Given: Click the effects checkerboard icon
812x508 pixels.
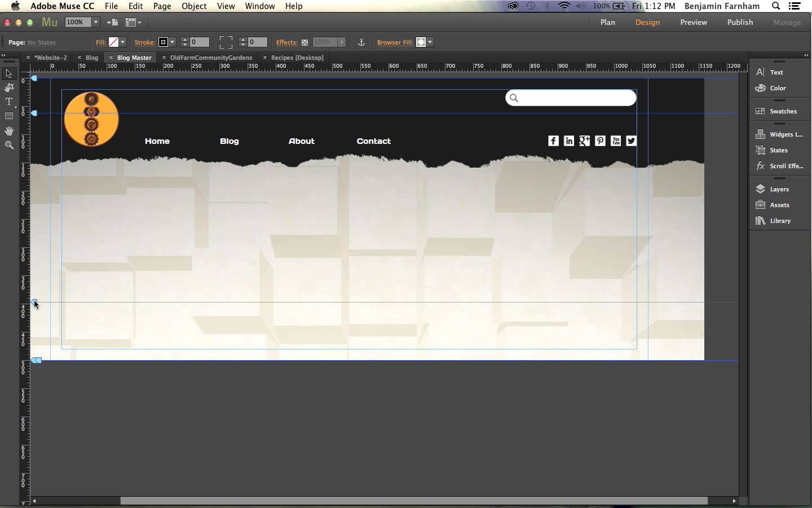Looking at the screenshot, I should (x=305, y=42).
